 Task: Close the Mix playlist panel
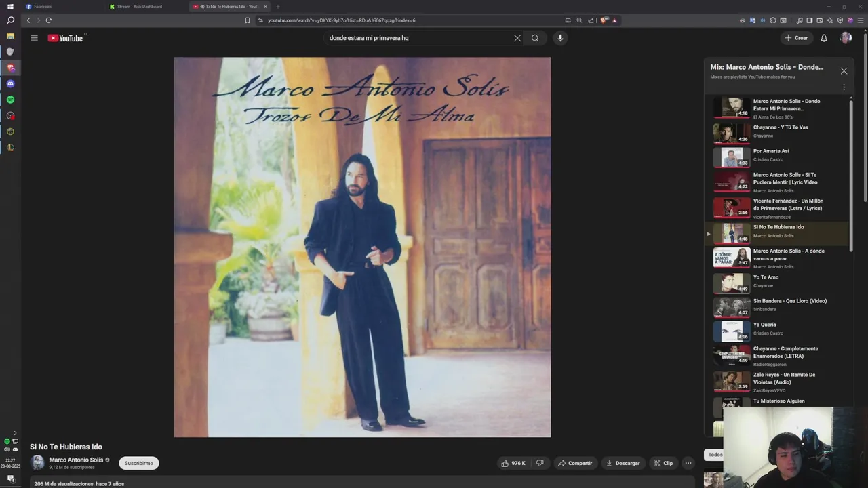844,70
